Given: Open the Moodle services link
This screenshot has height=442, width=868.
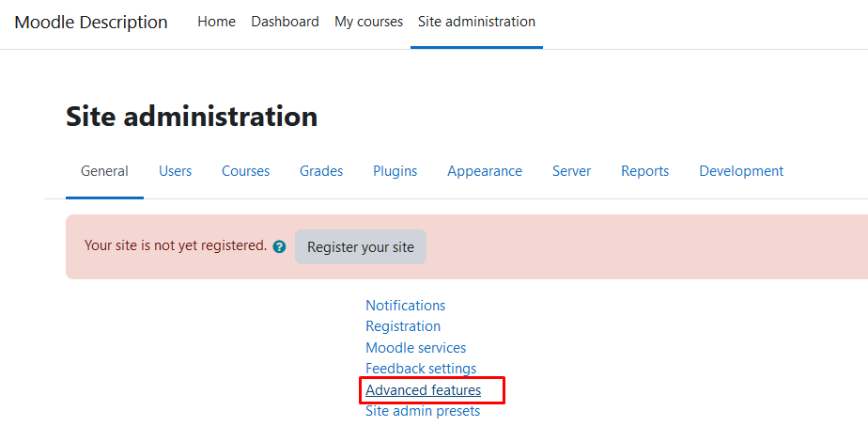Looking at the screenshot, I should pos(415,348).
